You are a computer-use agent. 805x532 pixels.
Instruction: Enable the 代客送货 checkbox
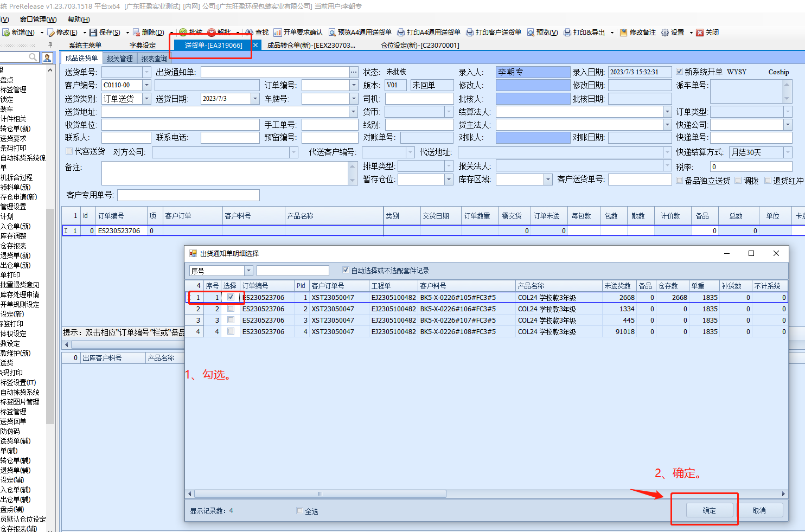pos(69,151)
